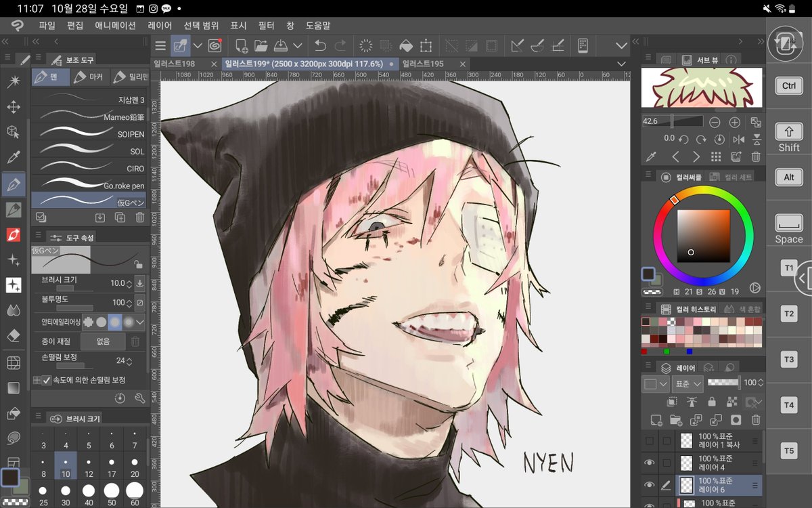Open the save options dropdown arrow
This screenshot has height=508, width=812.
point(298,46)
